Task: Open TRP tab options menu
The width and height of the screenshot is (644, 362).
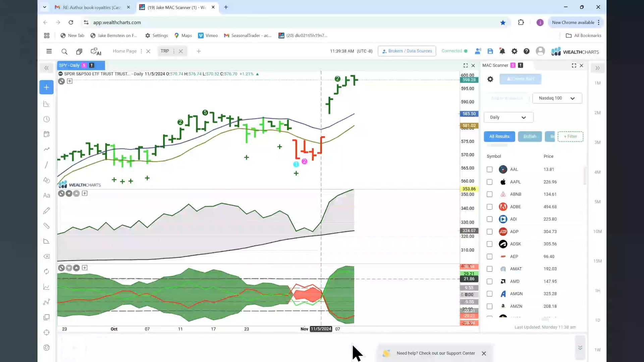Action: click(173, 51)
